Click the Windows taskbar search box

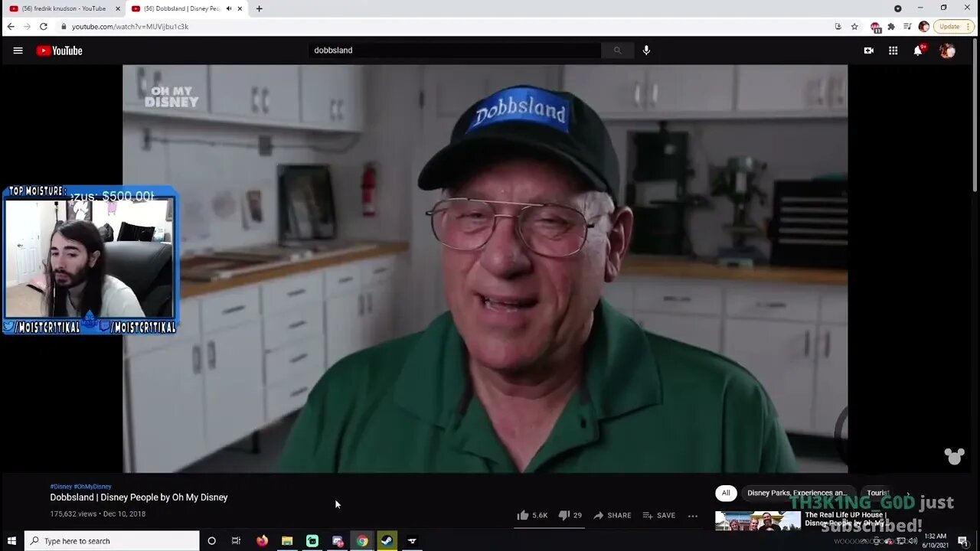click(x=112, y=541)
